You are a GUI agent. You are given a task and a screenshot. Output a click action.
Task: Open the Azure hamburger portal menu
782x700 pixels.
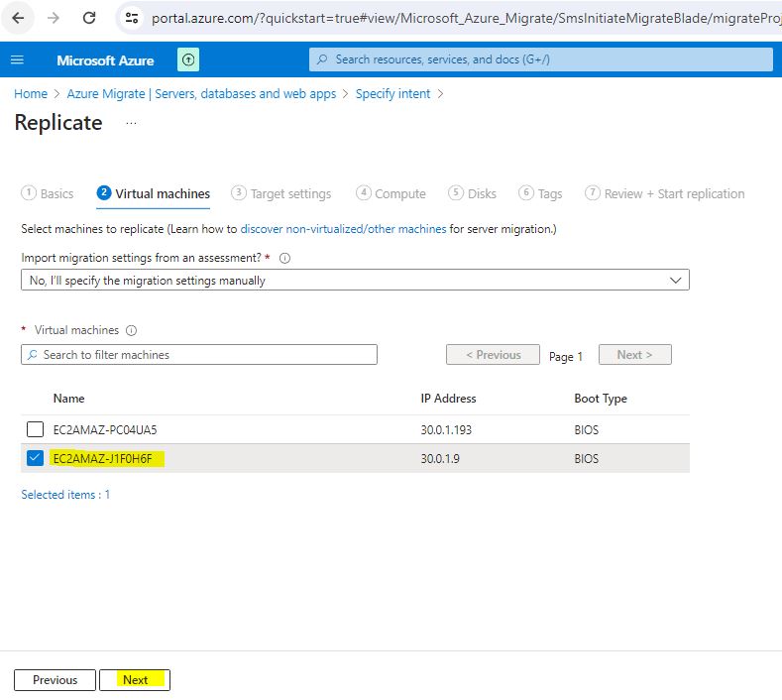(17, 60)
